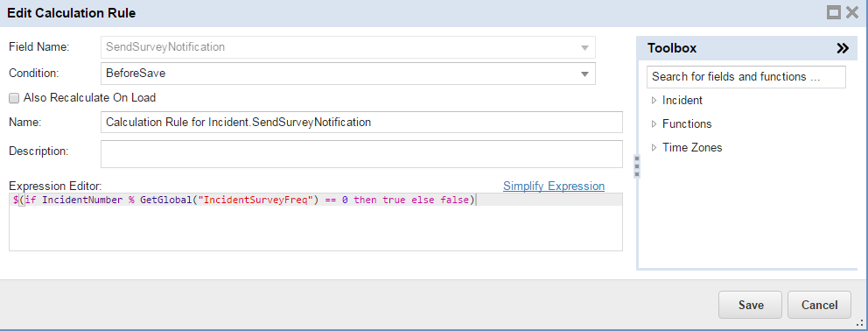868x331 pixels.
Task: Select the Incident item in Toolbox
Action: 682,101
